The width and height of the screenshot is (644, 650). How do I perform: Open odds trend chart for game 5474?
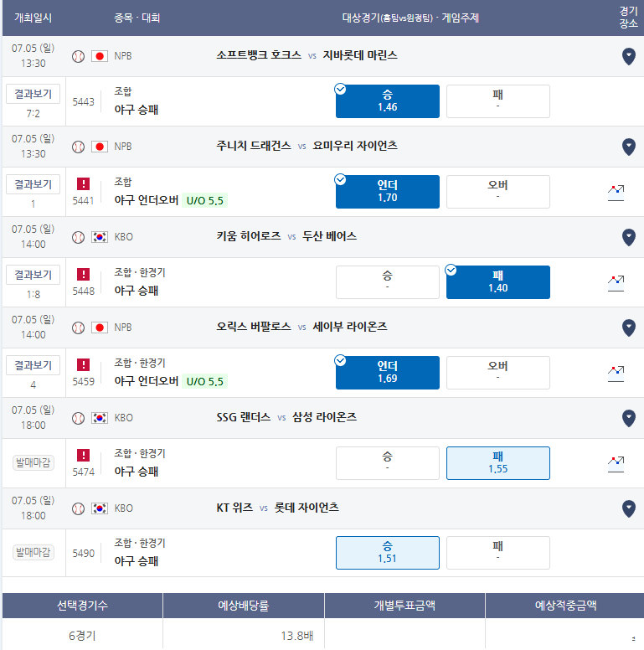click(x=616, y=464)
